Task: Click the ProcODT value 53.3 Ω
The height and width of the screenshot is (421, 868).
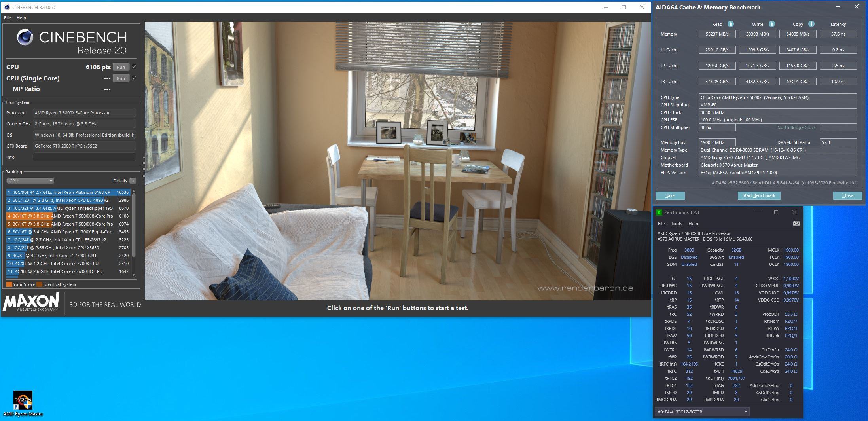Action: [791, 314]
